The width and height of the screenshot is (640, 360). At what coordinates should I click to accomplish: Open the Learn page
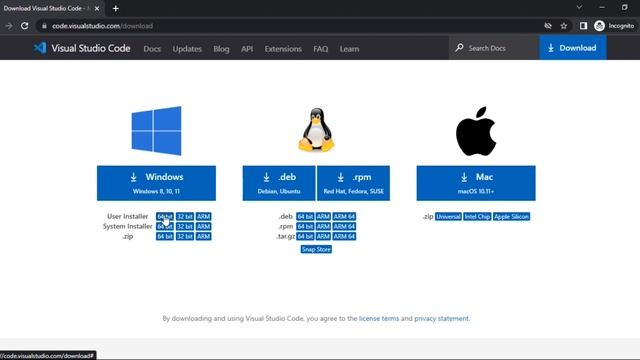pos(349,49)
